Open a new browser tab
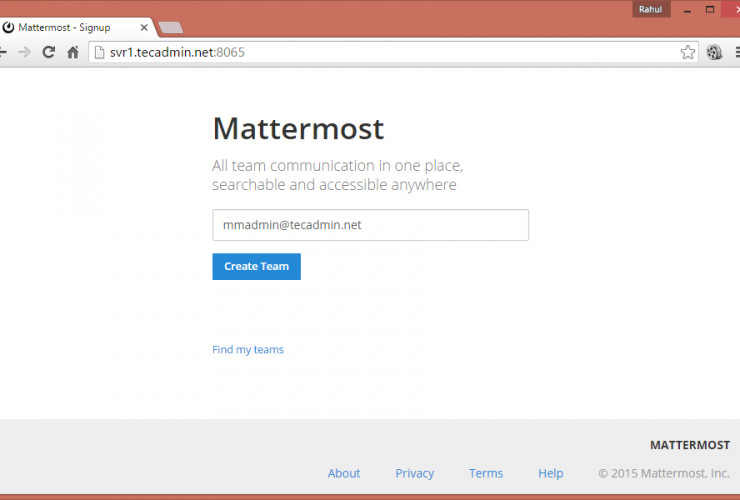Image resolution: width=740 pixels, height=500 pixels. [x=170, y=27]
